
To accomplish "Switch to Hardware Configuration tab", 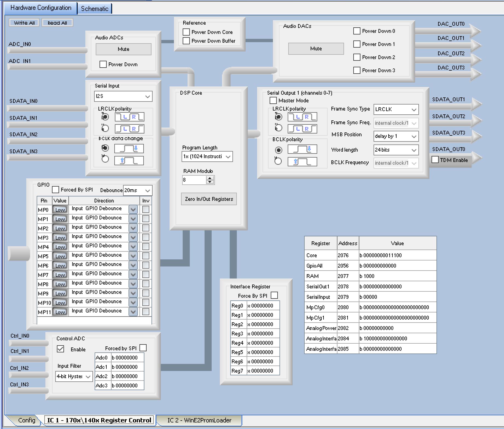I will point(41,8).
